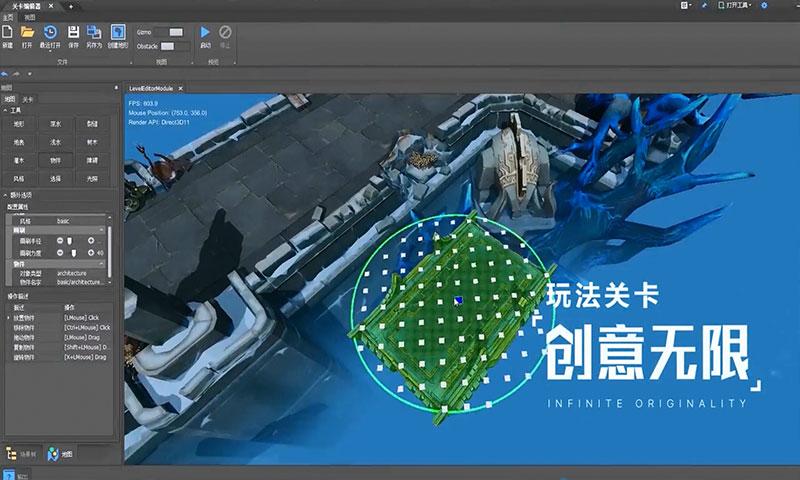Image resolution: width=800 pixels, height=480 pixels.
Task: Pin the left map panel using its pin icon
Action: 116,88
